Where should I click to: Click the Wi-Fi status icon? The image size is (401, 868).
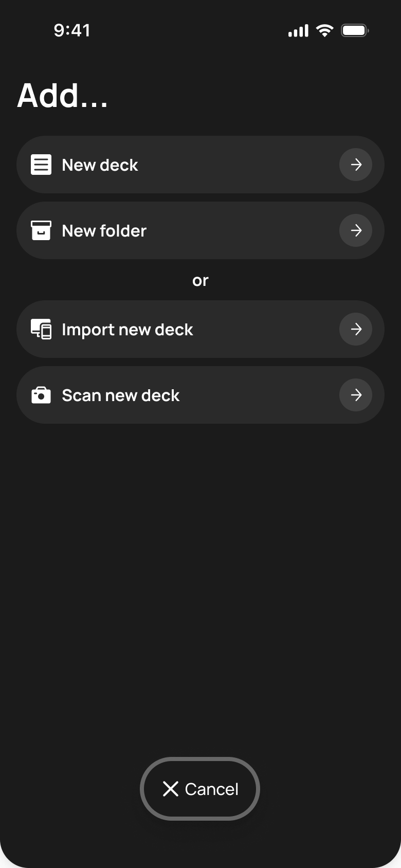[324, 30]
